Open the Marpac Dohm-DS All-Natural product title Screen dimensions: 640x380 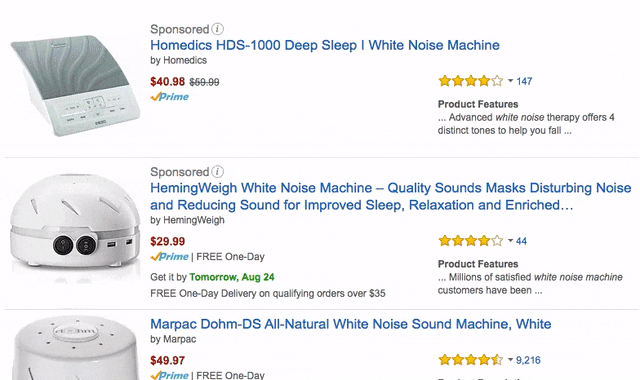pos(351,324)
